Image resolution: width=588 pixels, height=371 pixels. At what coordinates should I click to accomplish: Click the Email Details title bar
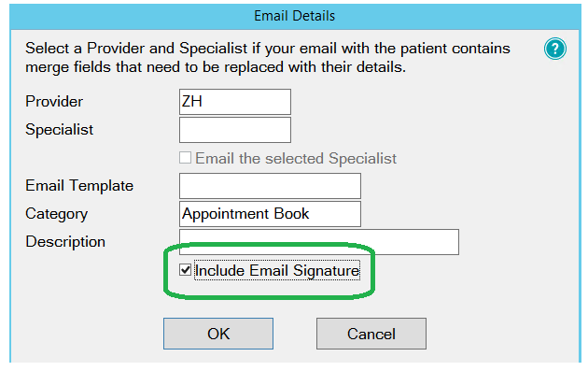(295, 16)
